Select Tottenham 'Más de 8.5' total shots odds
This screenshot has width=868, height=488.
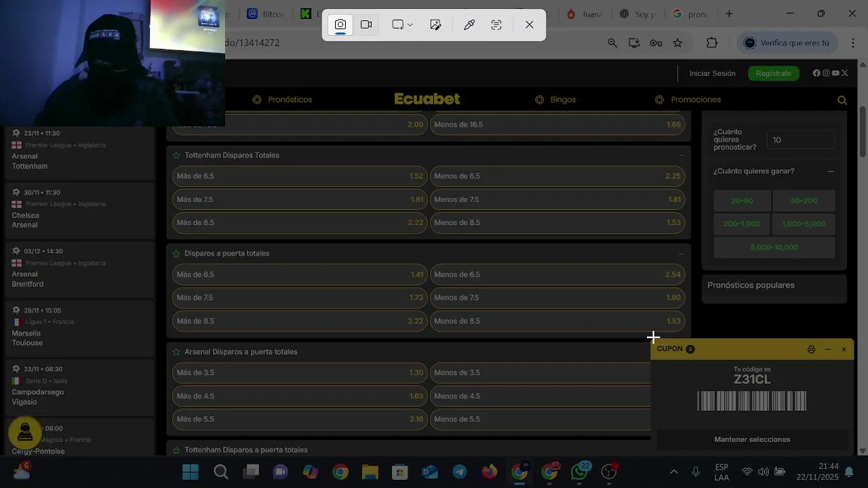(300, 223)
